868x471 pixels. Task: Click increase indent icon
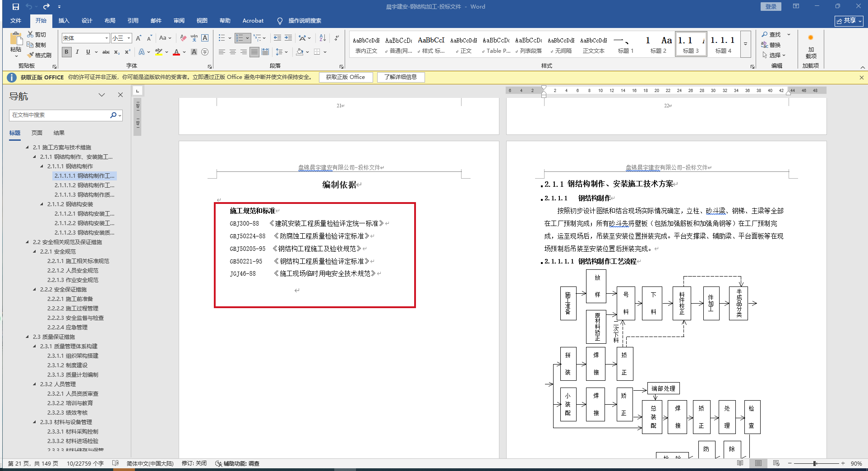pos(288,38)
